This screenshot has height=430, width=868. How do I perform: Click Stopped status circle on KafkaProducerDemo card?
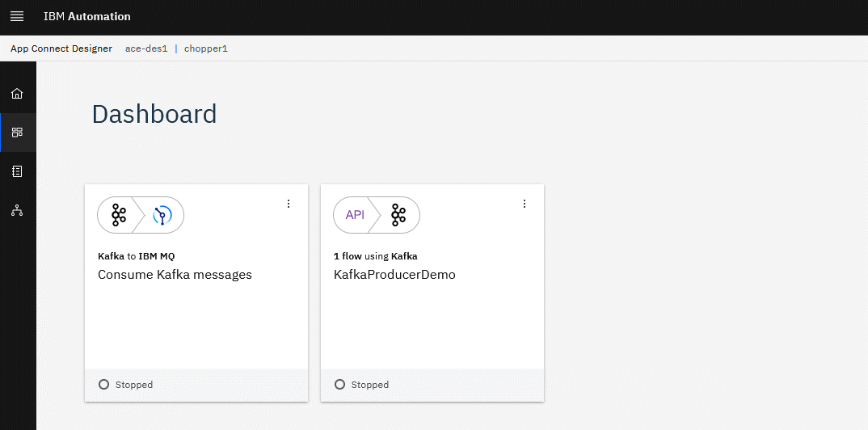339,385
